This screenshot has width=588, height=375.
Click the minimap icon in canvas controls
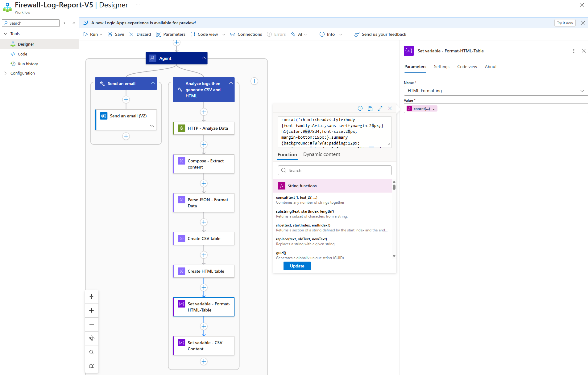pos(92,366)
